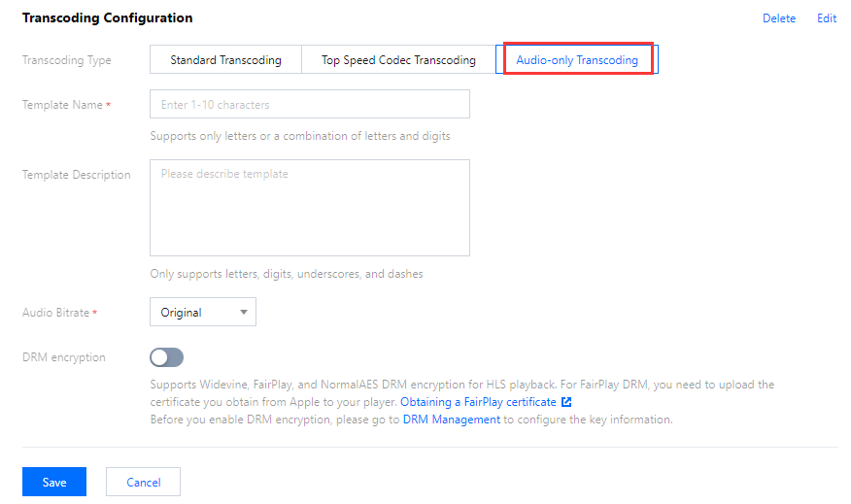This screenshot has width=851, height=504.
Task: Click the external link icon after FairPlay certificate
Action: coord(566,402)
